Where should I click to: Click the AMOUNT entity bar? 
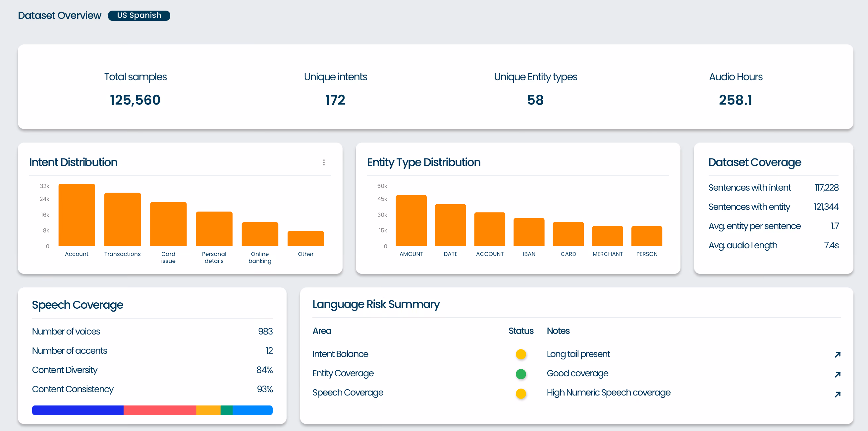point(411,220)
